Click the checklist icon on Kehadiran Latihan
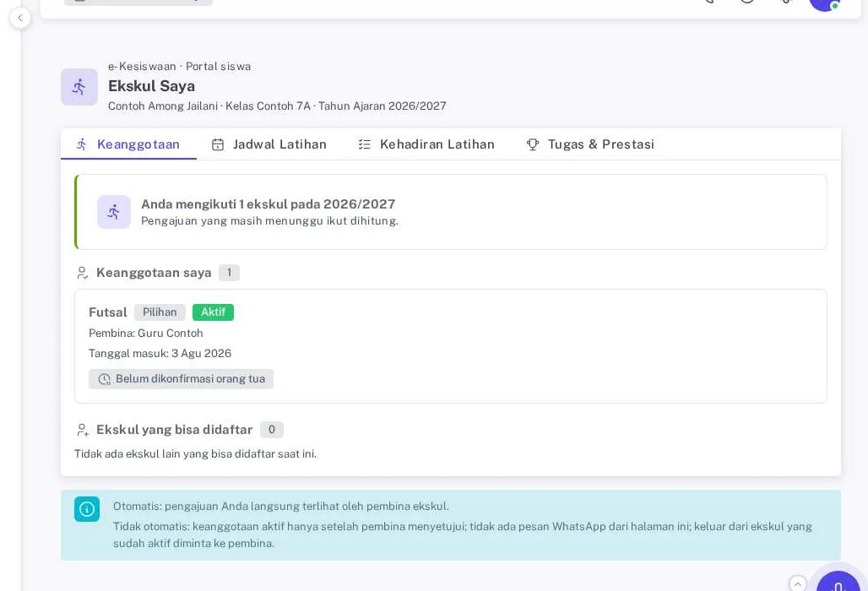868x591 pixels. pos(364,144)
